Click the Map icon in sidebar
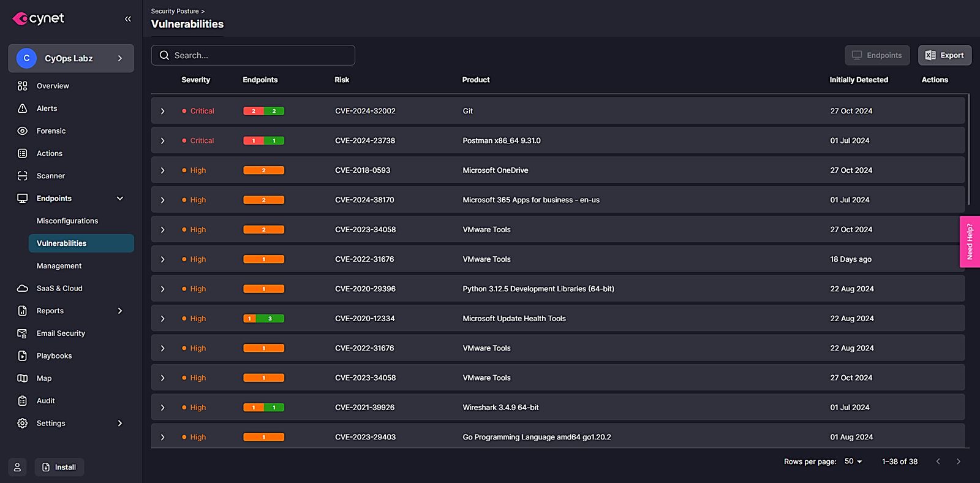The image size is (980, 483). pos(23,378)
